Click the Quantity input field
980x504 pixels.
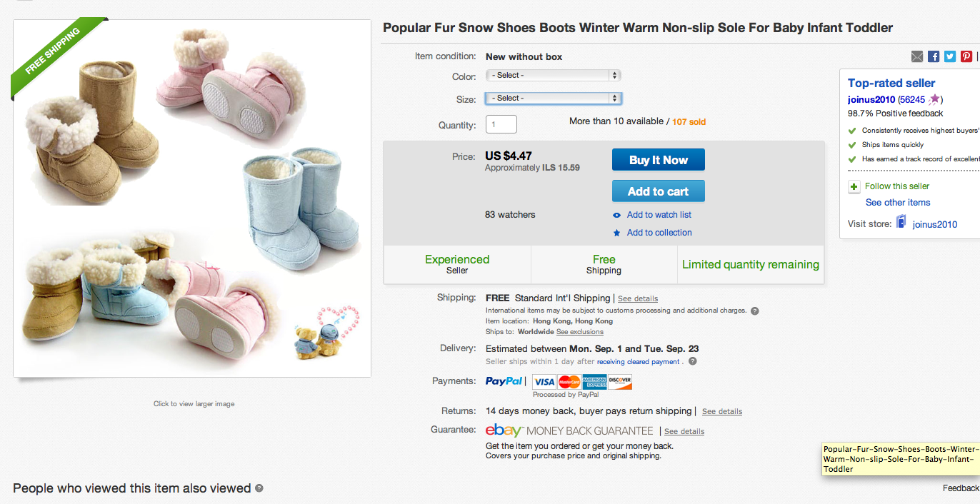tap(501, 125)
